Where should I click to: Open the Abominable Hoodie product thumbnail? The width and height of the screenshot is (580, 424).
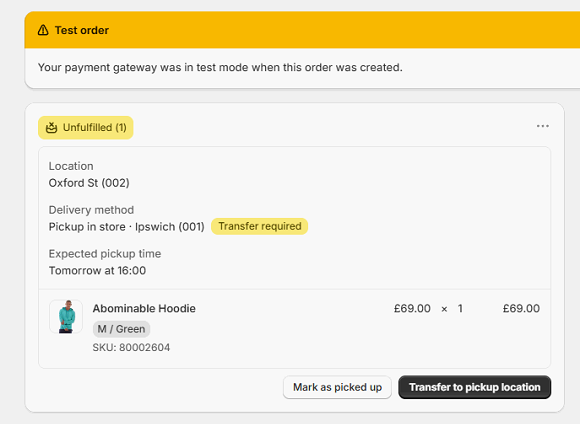pyautogui.click(x=66, y=317)
